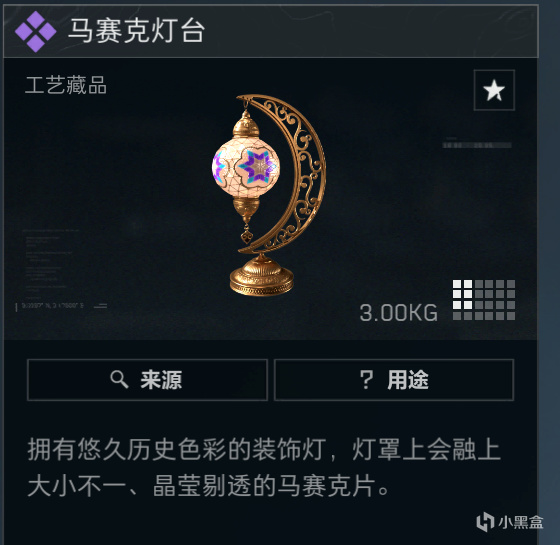The width and height of the screenshot is (560, 545).
Task: Click the mosaic lamp globe image
Action: [x=246, y=167]
